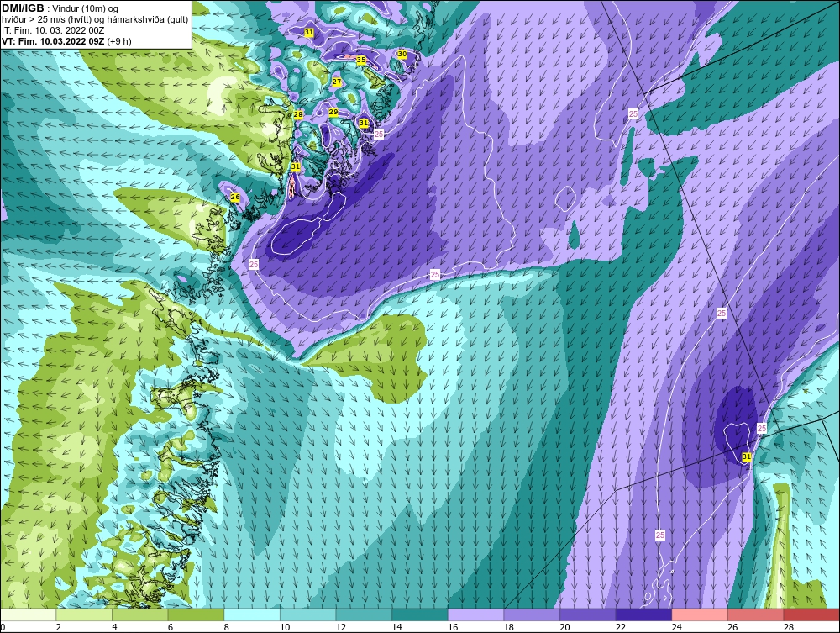
Task: Click the yellow gust marker showing 27
Action: click(x=337, y=82)
